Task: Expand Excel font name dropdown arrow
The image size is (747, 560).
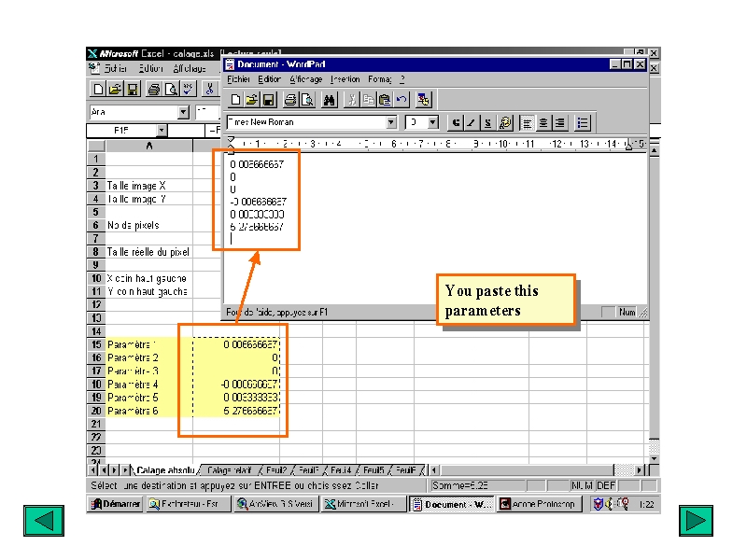Action: point(183,112)
